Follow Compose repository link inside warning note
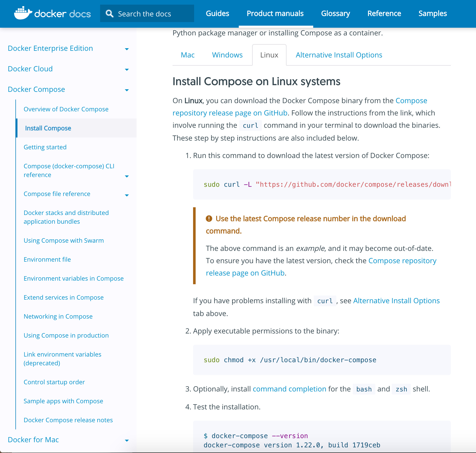Image resolution: width=476 pixels, height=453 pixels. click(402, 261)
